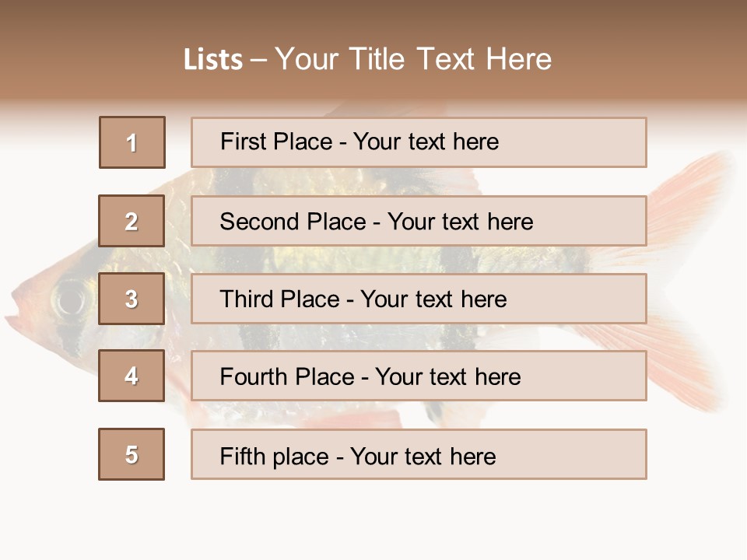Click the "Fifth place" text box

(419, 454)
